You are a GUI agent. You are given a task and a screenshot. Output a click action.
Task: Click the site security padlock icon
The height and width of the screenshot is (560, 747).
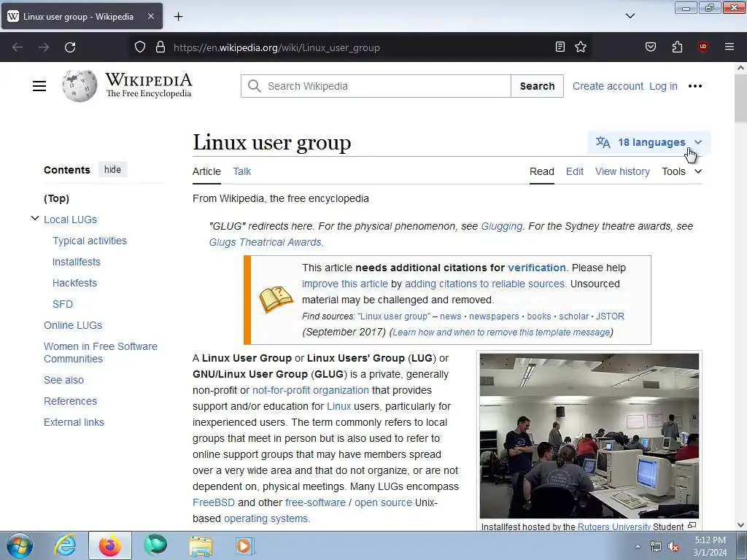click(160, 47)
